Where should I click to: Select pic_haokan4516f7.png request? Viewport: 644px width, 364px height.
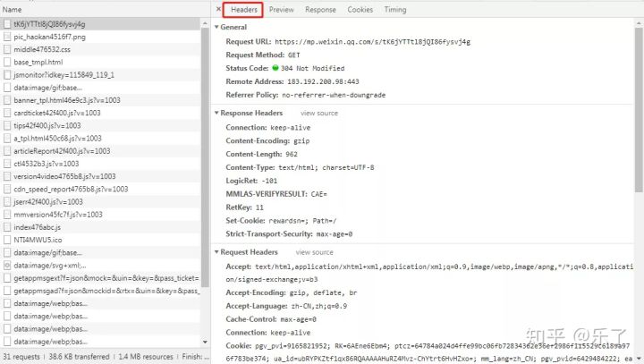coord(100,37)
